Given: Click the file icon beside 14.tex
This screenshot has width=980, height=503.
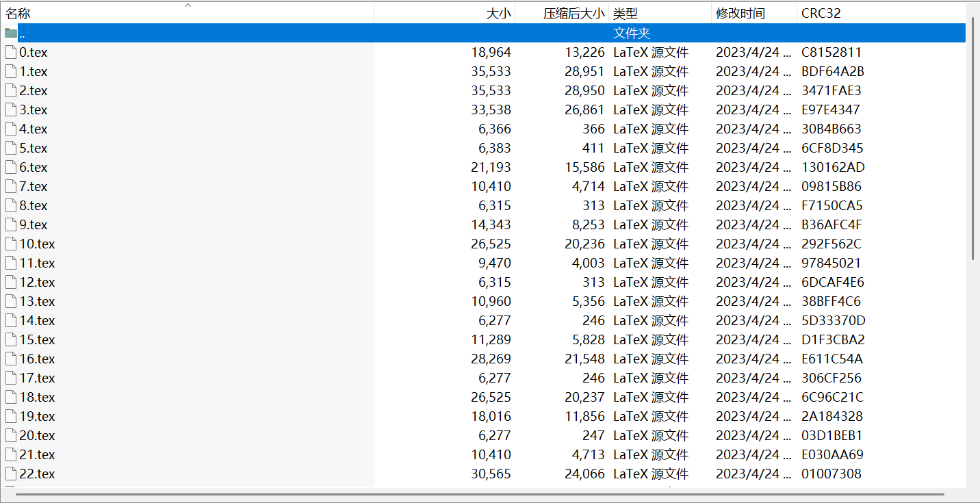Looking at the screenshot, I should click(x=11, y=320).
